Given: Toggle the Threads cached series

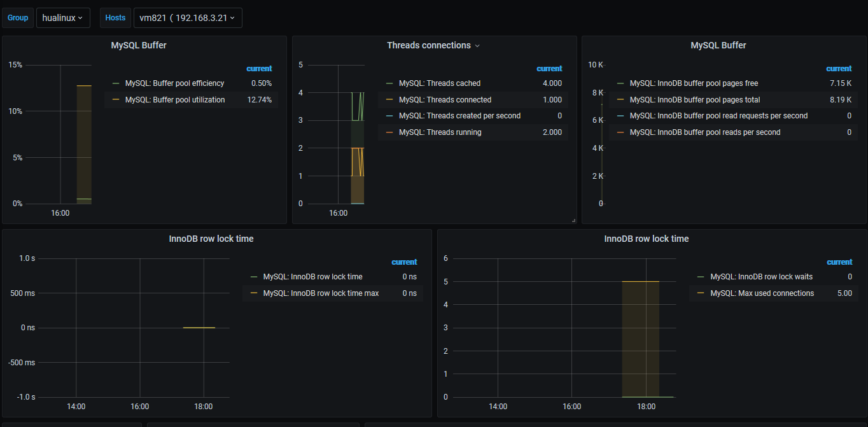Looking at the screenshot, I should pyautogui.click(x=440, y=83).
